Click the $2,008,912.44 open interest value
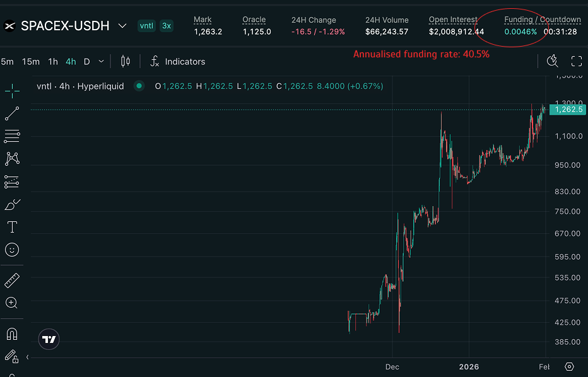The width and height of the screenshot is (588, 377). (x=456, y=32)
